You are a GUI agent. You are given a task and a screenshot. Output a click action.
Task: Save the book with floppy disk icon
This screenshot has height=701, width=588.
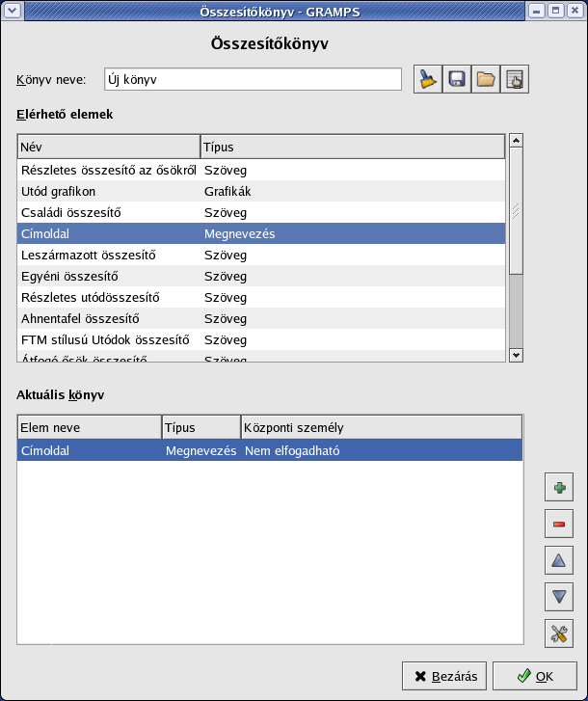tap(457, 80)
